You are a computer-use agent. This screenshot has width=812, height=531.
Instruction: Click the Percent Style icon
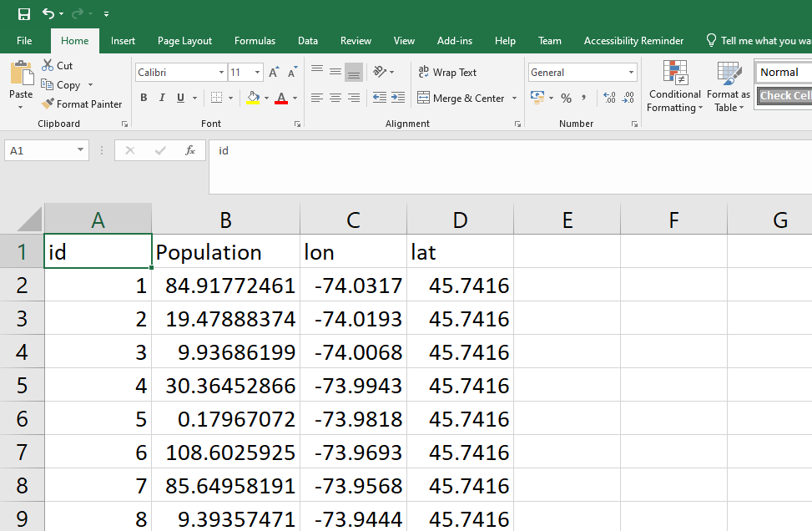[x=566, y=99]
